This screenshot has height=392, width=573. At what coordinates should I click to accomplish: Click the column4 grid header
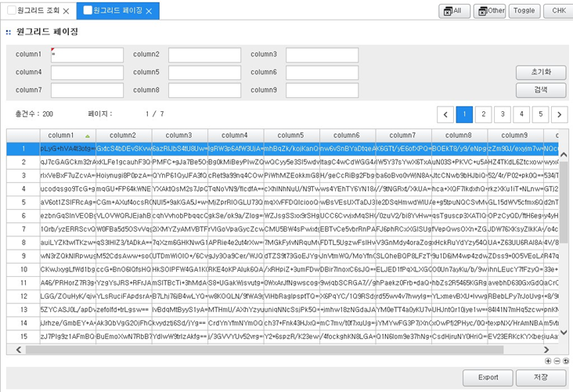click(x=236, y=135)
